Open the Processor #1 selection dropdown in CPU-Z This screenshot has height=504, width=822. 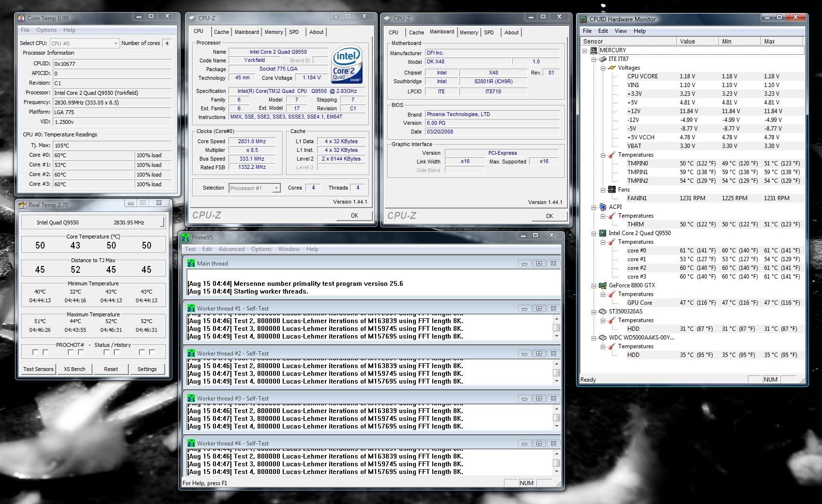(255, 188)
